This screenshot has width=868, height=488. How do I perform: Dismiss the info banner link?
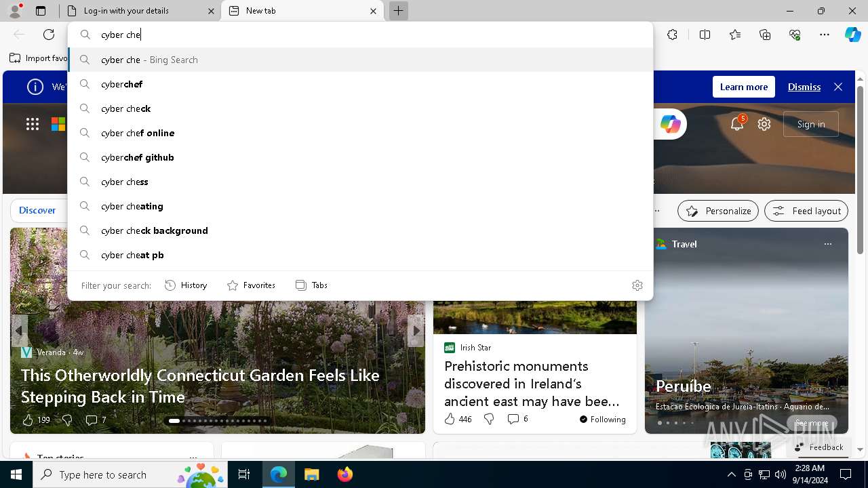click(x=804, y=87)
